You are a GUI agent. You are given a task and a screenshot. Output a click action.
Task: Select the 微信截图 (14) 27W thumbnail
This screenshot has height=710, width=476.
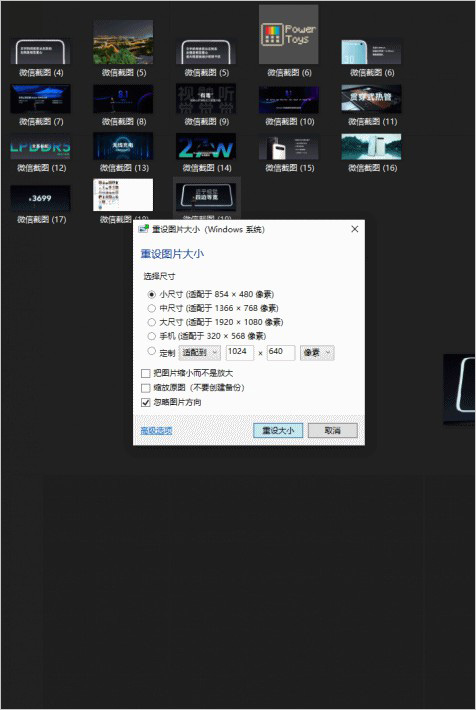tap(206, 147)
